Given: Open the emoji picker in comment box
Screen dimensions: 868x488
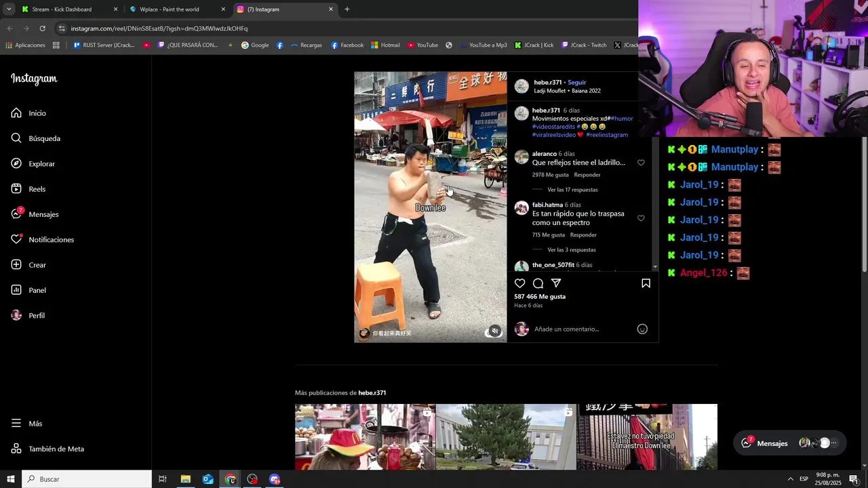Looking at the screenshot, I should (642, 329).
